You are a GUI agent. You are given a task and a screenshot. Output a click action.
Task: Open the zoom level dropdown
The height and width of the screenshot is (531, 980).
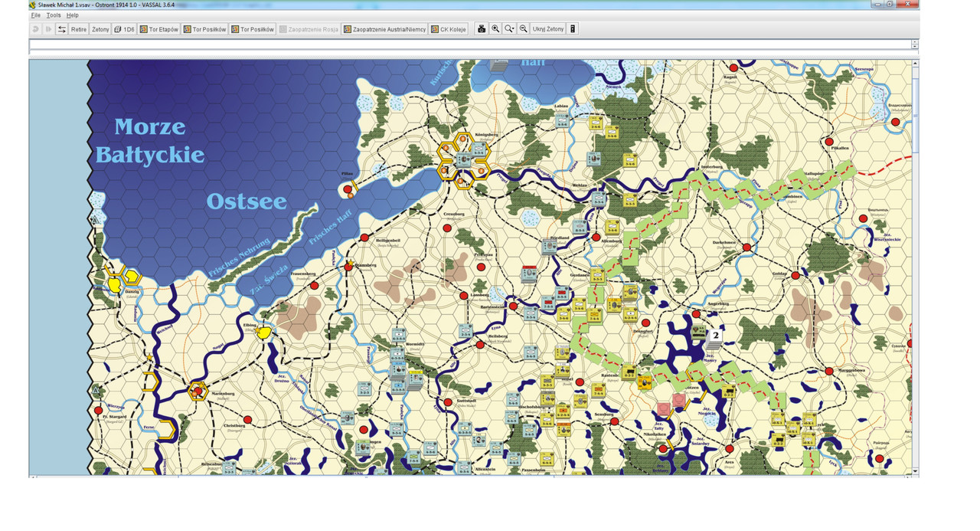[x=509, y=29]
